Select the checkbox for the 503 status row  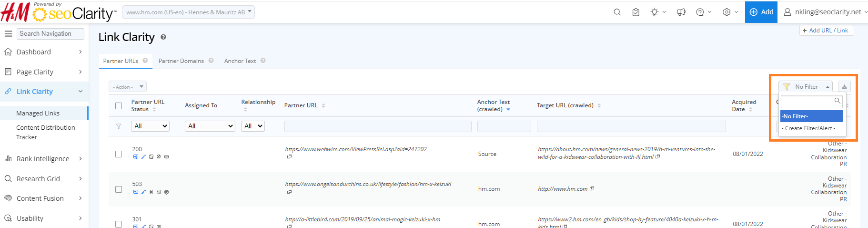point(119,189)
